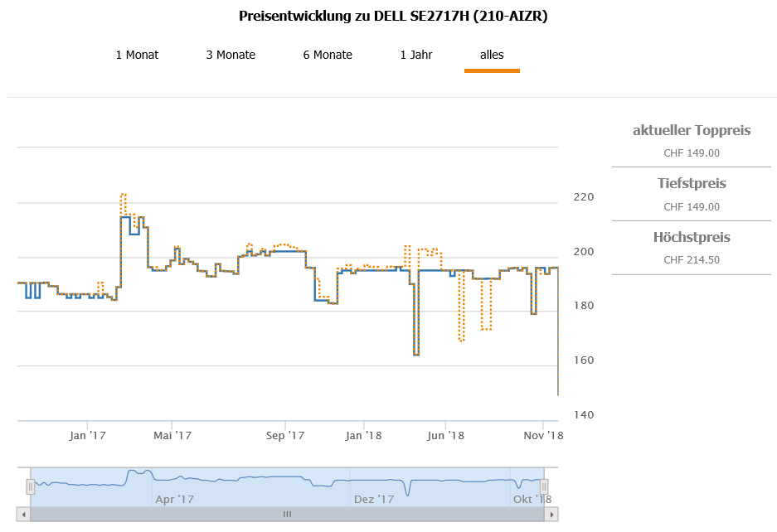Click the scrollbar center grip handle
This screenshot has width=777, height=532.
coord(288,515)
